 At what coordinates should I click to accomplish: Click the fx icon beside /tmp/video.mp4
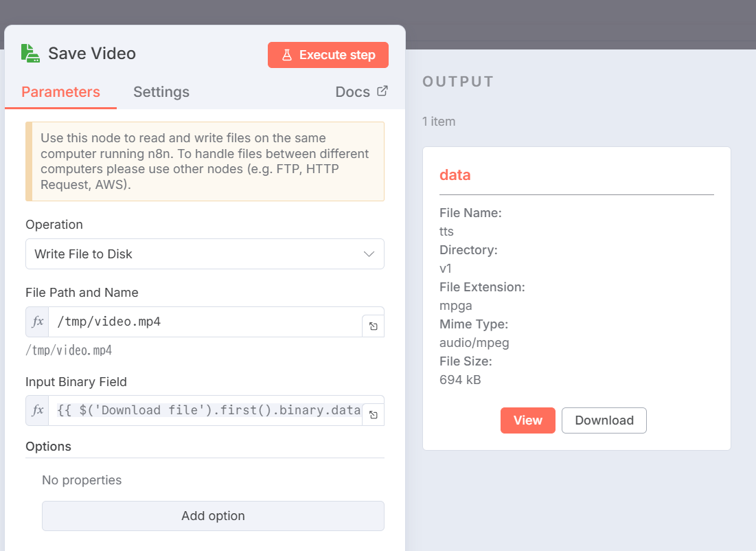(x=38, y=322)
